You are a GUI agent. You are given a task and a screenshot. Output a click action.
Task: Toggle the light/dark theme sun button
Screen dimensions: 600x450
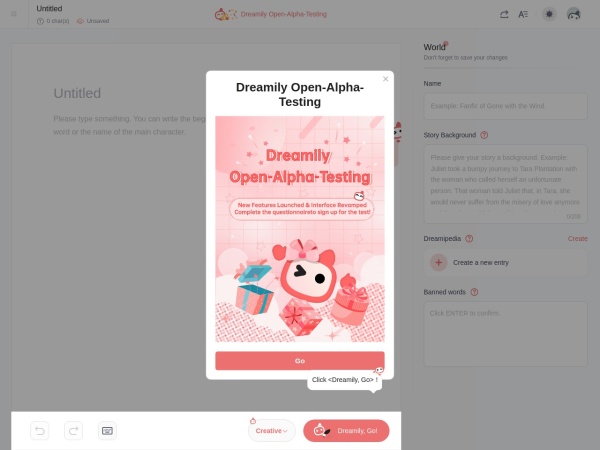pyautogui.click(x=549, y=14)
